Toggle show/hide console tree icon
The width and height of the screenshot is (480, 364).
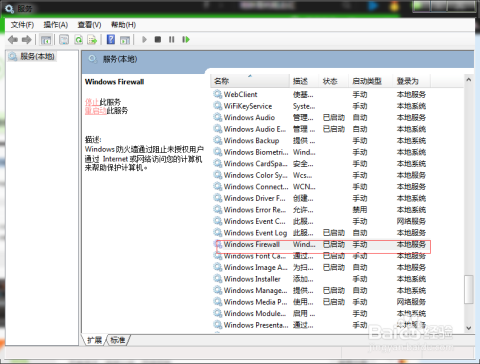(46, 40)
